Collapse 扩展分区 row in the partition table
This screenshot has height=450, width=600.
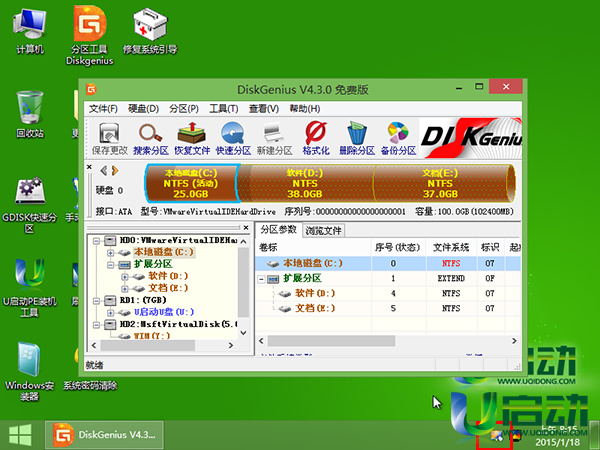pos(261,279)
